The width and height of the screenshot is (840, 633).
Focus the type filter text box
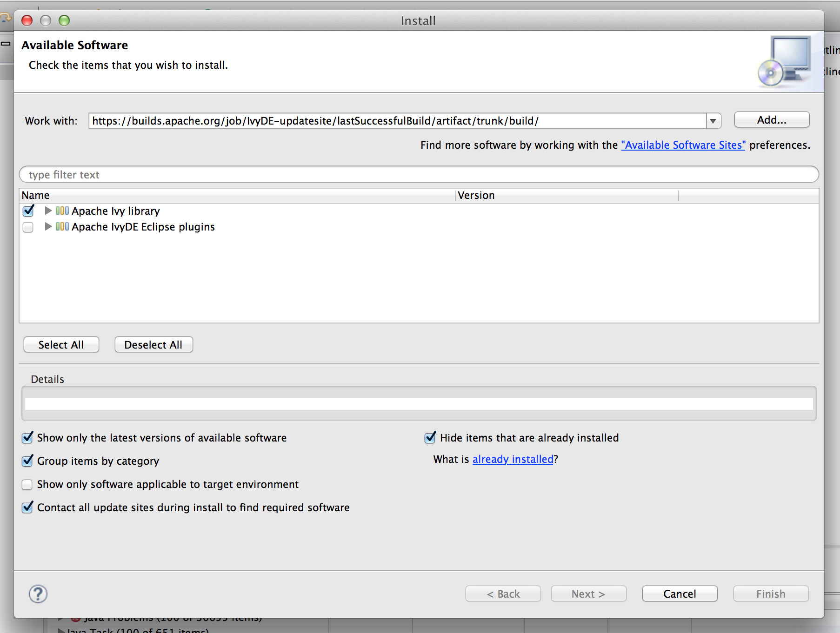point(419,175)
